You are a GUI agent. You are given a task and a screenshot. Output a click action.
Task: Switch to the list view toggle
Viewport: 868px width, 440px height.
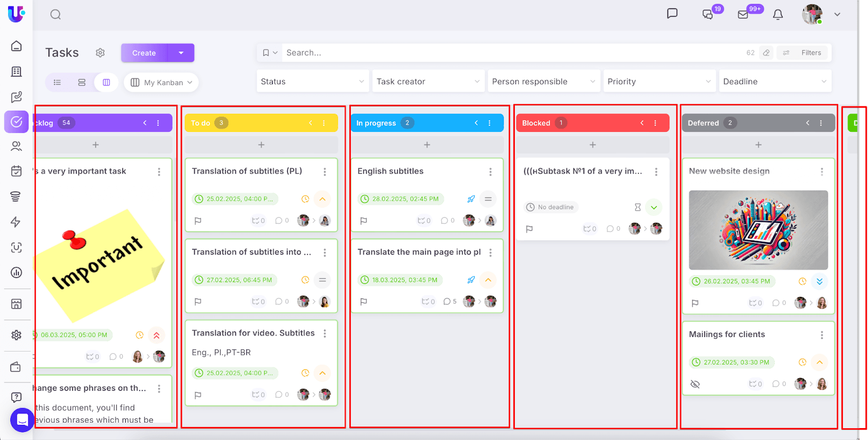(58, 82)
